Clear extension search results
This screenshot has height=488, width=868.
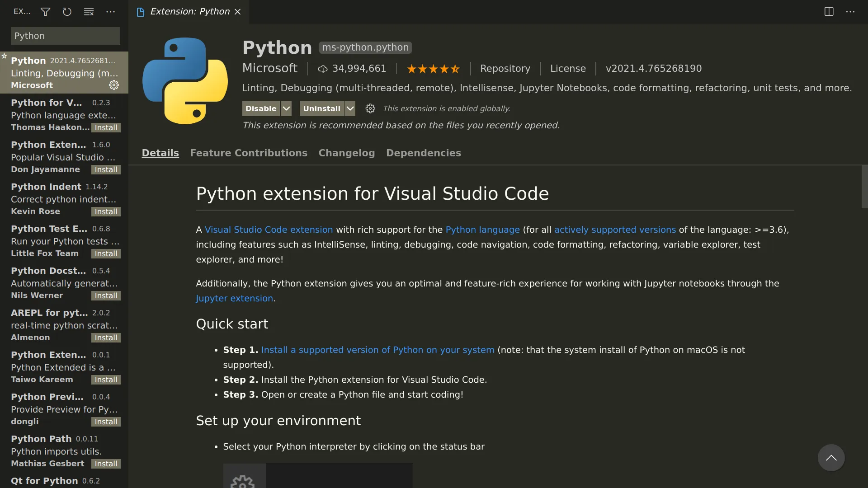(89, 12)
